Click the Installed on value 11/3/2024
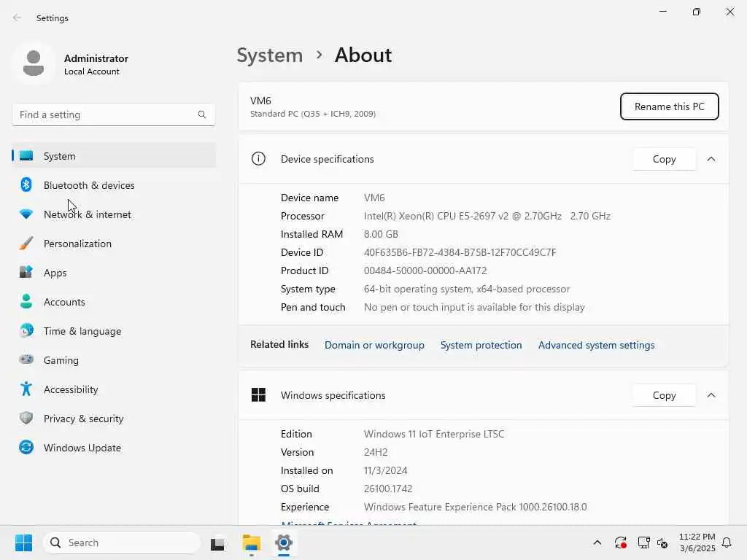This screenshot has width=747, height=560. tap(385, 470)
